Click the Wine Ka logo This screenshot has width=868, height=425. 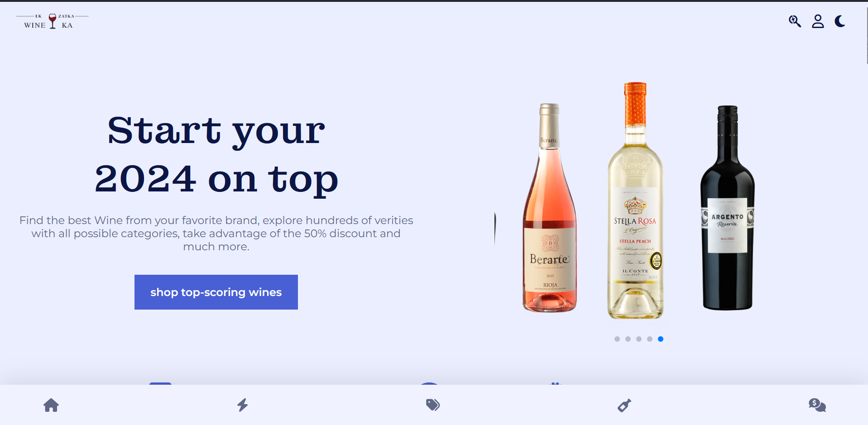[x=53, y=21]
